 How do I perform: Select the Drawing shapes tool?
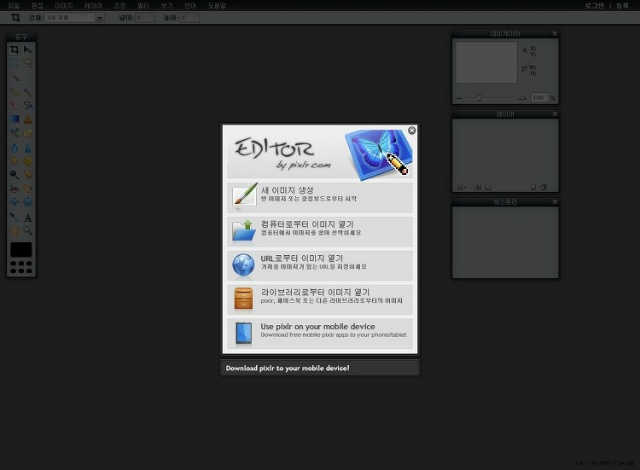click(28, 132)
